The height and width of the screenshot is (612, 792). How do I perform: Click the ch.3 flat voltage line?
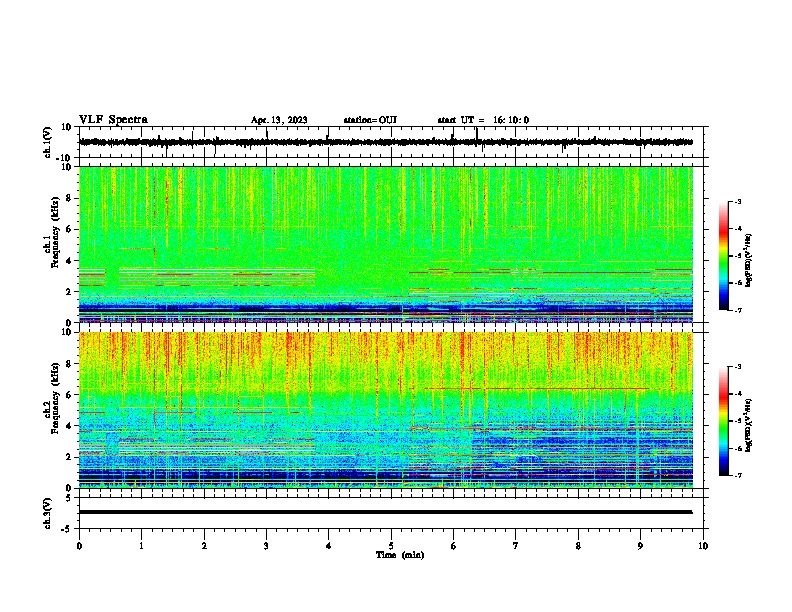tap(385, 512)
